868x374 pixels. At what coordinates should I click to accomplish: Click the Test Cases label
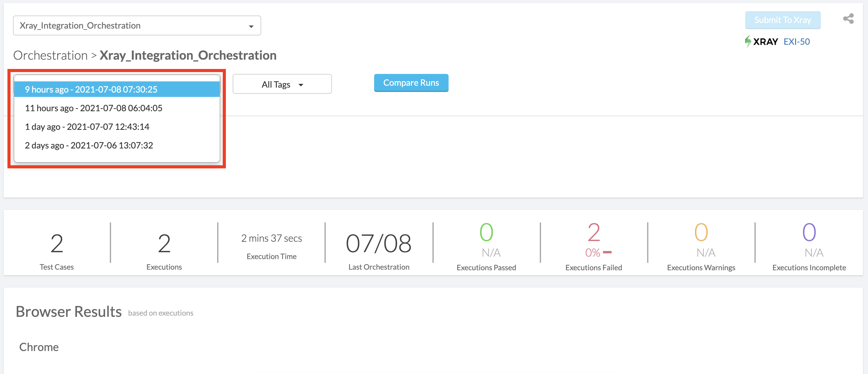point(56,267)
